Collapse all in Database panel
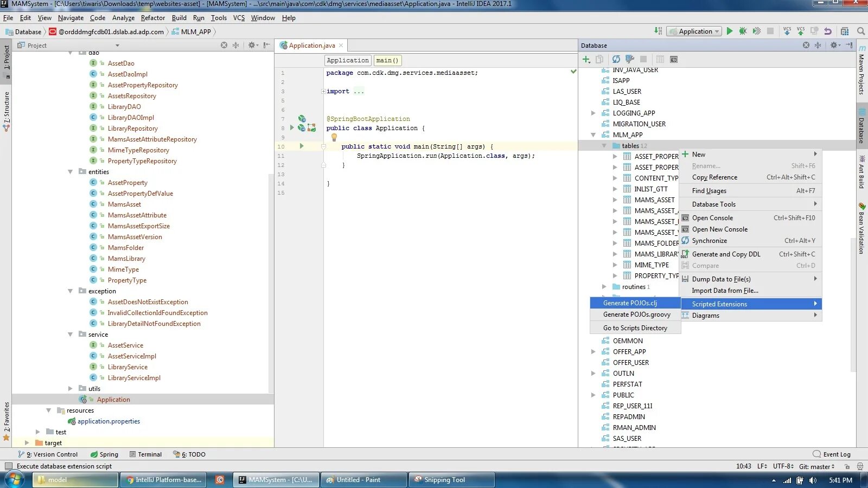868x488 pixels. [818, 46]
